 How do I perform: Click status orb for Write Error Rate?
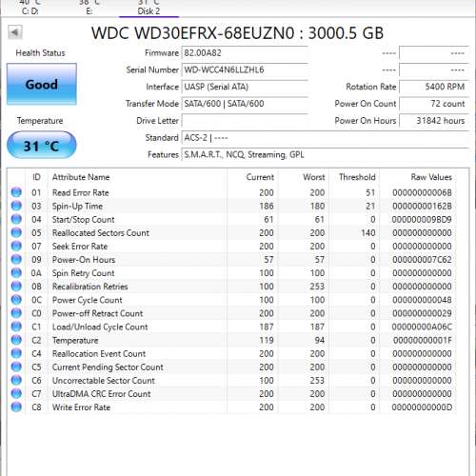(x=16, y=407)
